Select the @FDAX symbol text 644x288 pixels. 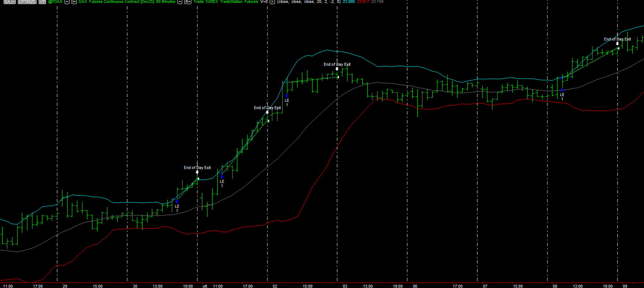(55, 2)
